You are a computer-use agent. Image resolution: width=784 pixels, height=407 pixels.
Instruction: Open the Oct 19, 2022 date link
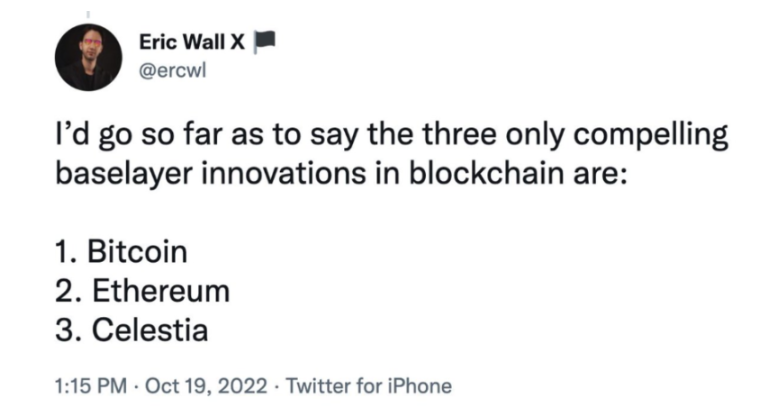coord(206,386)
